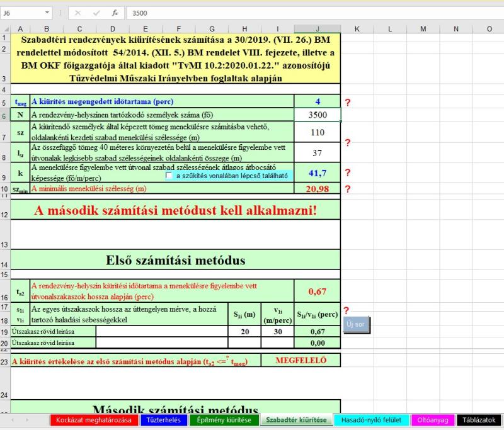Click the 'Útszakasz rövid leírása' label in row 19

54,331
